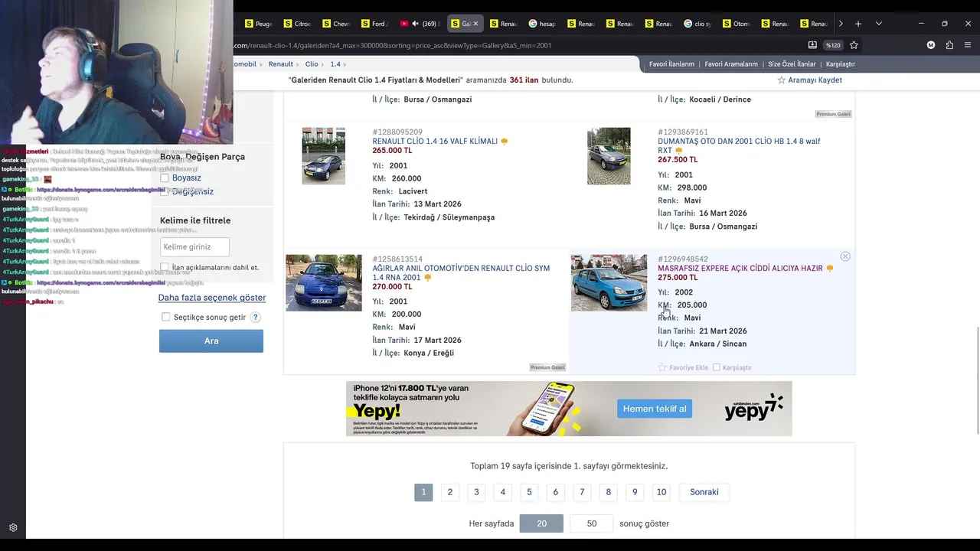Mute the audio icon on YouTube tab
Screen dimensions: 980x551
pos(416,24)
